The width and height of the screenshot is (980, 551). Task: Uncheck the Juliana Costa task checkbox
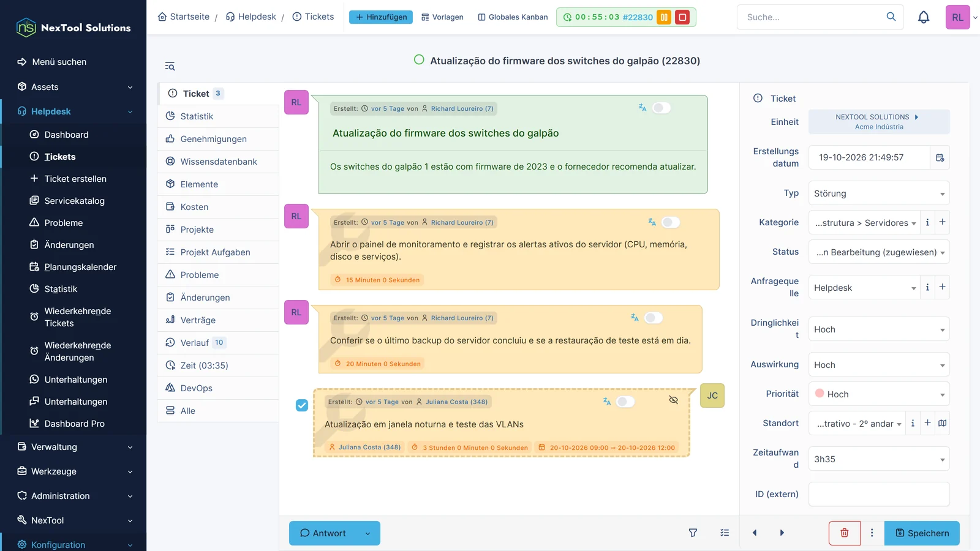tap(302, 405)
